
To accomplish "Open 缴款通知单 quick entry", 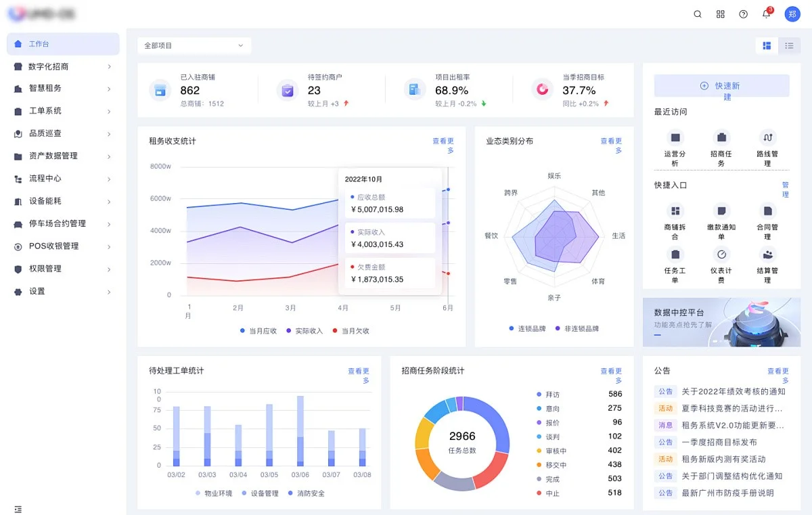I will click(x=721, y=222).
